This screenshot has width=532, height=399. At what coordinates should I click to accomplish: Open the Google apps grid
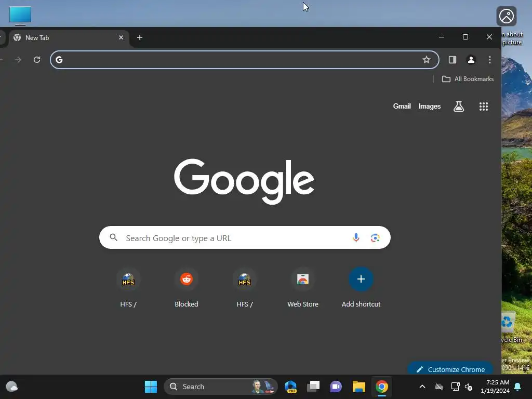484,107
